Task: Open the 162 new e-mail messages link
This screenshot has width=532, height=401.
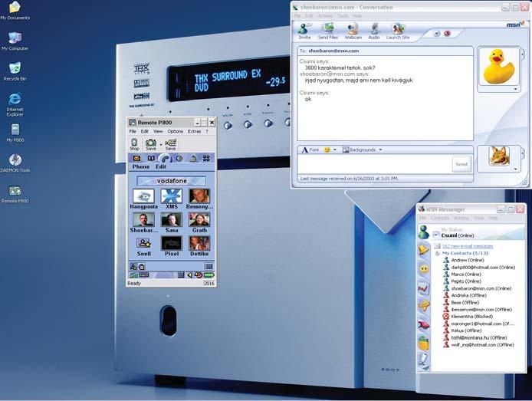Action: point(468,246)
